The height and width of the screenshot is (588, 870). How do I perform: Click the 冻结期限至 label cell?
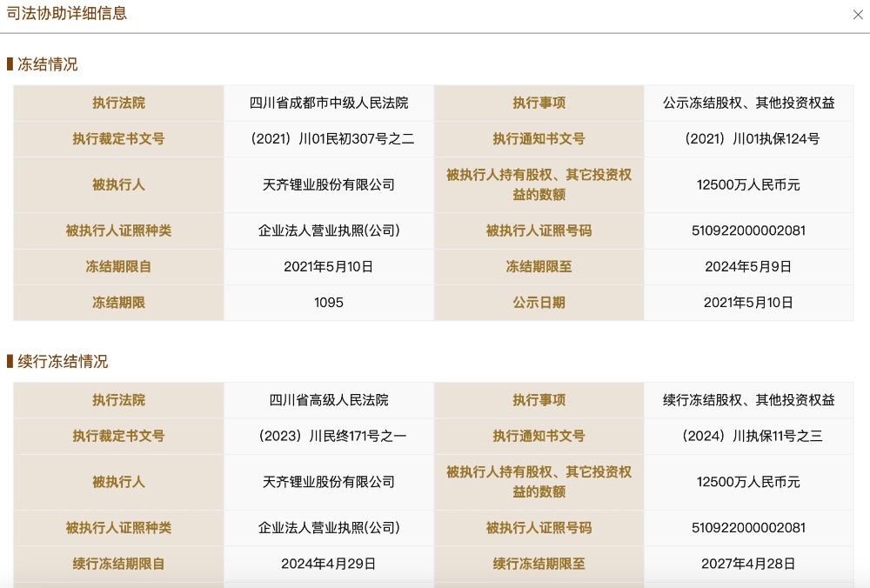tap(539, 267)
